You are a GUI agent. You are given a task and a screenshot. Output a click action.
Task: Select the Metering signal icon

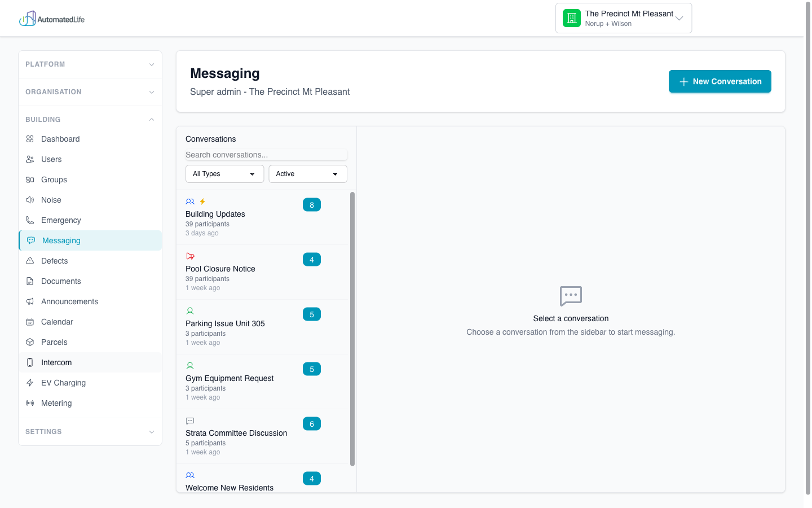(x=30, y=403)
